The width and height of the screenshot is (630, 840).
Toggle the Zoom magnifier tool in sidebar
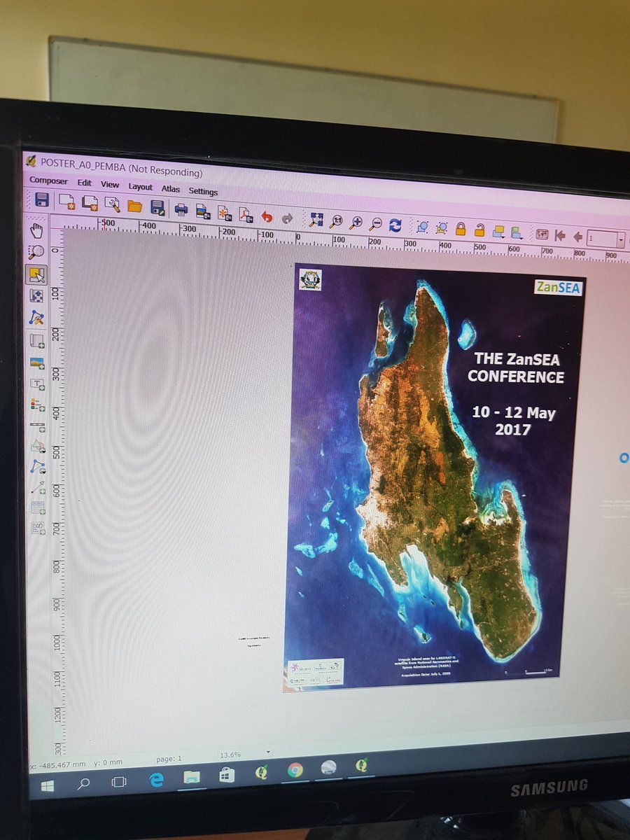(x=36, y=251)
